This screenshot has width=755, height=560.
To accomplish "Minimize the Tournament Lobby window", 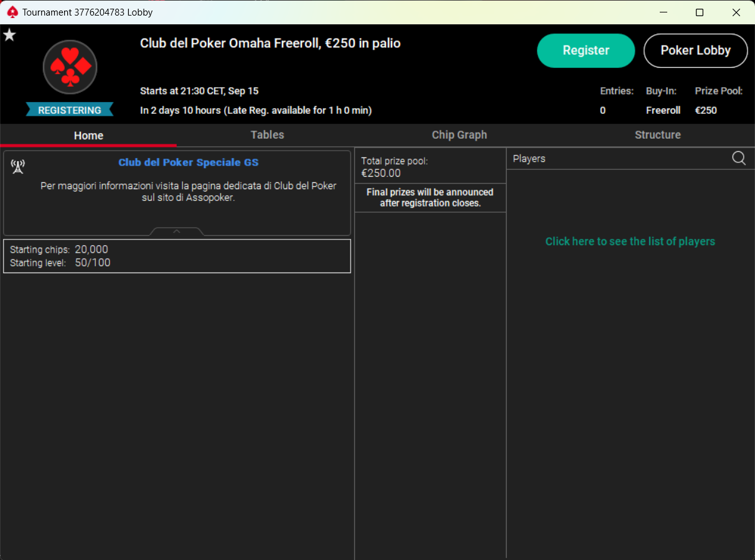I will 663,12.
